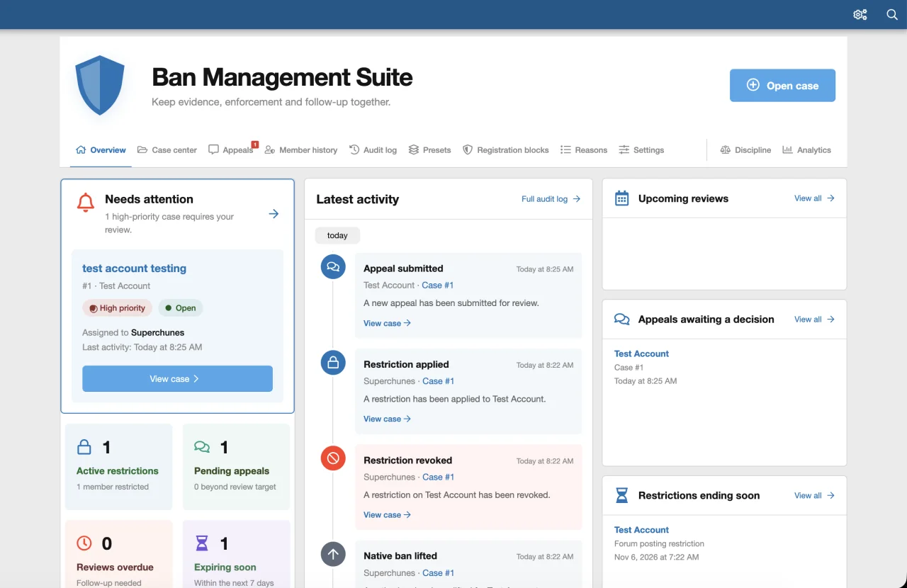Switch to the Overview tab
Viewport: 907px width, 588px height.
(x=101, y=150)
